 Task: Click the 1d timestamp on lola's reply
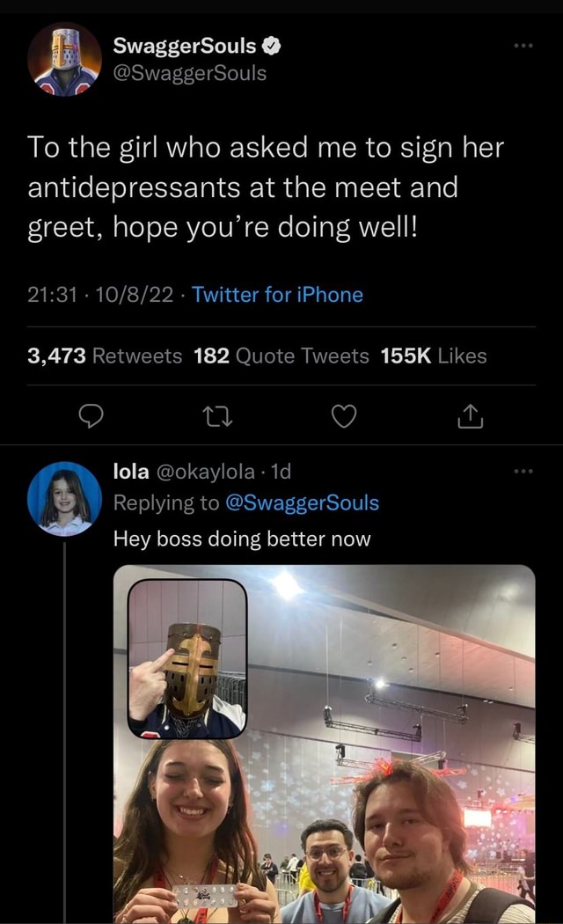coord(281,472)
